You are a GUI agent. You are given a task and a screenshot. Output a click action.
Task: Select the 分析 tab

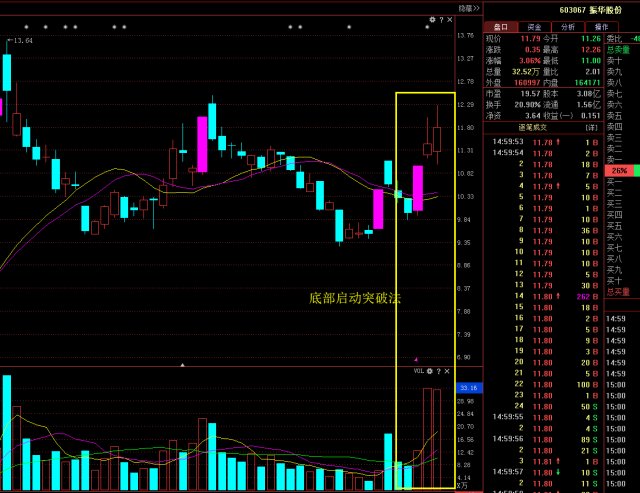point(568,27)
